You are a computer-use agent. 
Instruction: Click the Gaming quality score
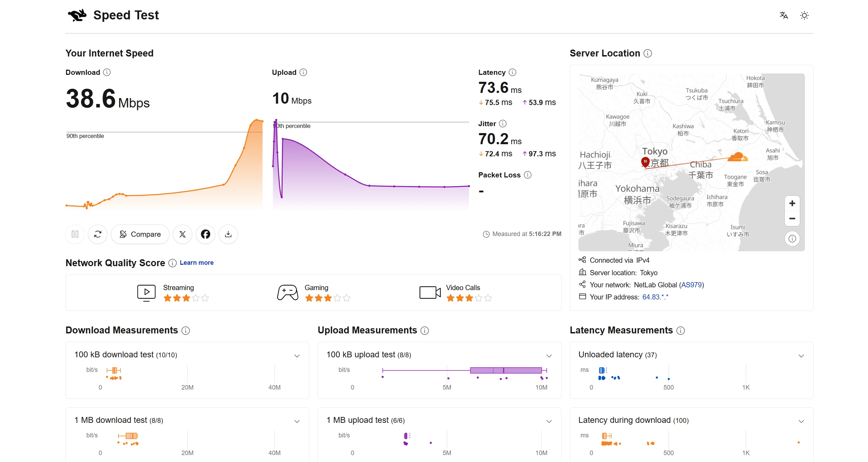[314, 293]
